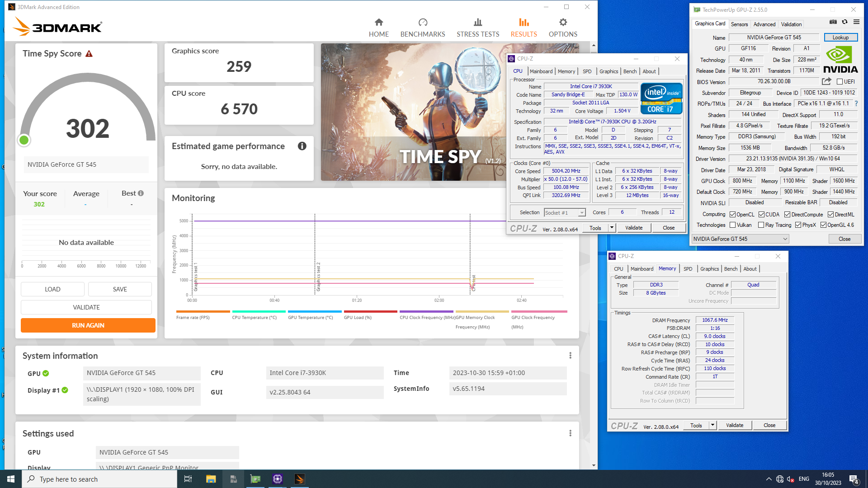Image resolution: width=868 pixels, height=488 pixels.
Task: Click the 3DMark vertical scrollbar down arrow
Action: click(x=594, y=465)
